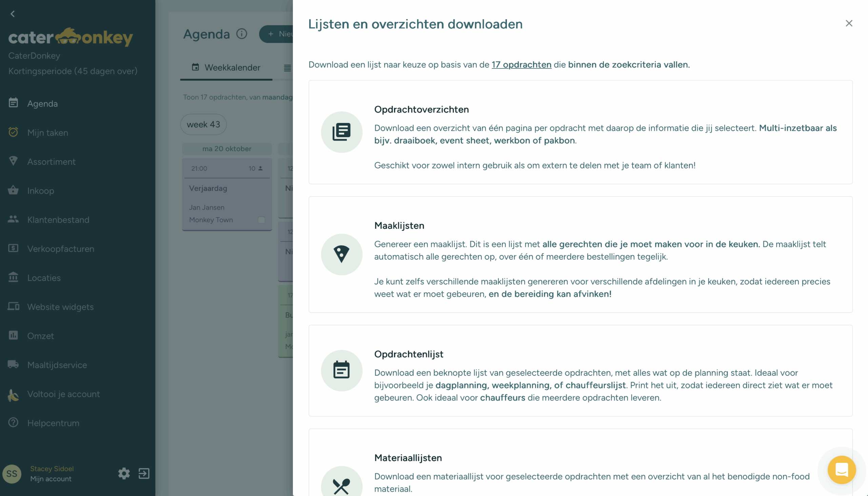868x496 pixels.
Task: Open Klantenbestand
Action: coord(58,220)
